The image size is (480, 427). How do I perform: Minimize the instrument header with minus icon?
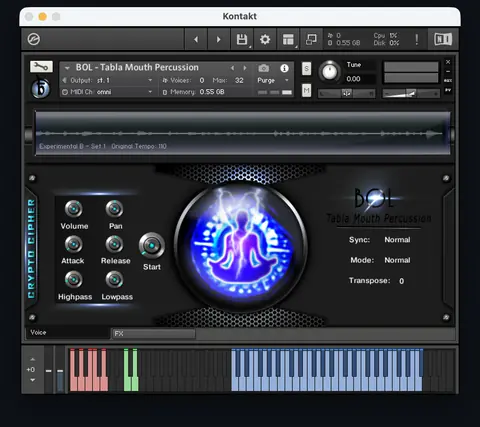tap(448, 71)
